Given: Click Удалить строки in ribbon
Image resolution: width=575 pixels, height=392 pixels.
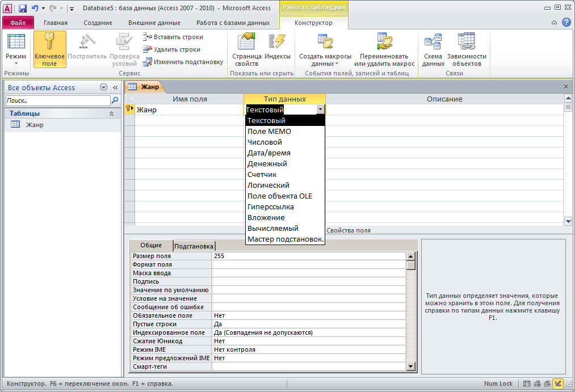Looking at the screenshot, I should [171, 49].
